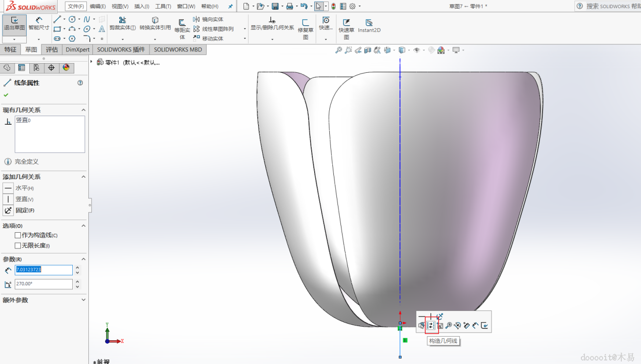Click the Exit Sketch (退出草图) button
The width and height of the screenshot is (641, 364).
pos(14,24)
